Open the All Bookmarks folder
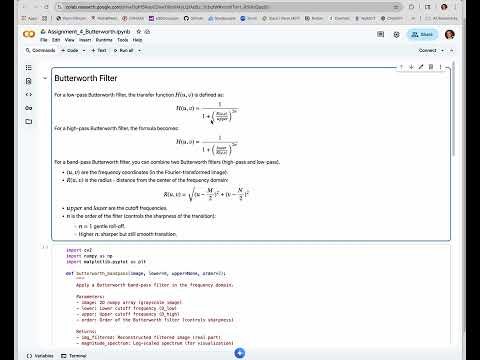480x360 pixels. point(441,18)
